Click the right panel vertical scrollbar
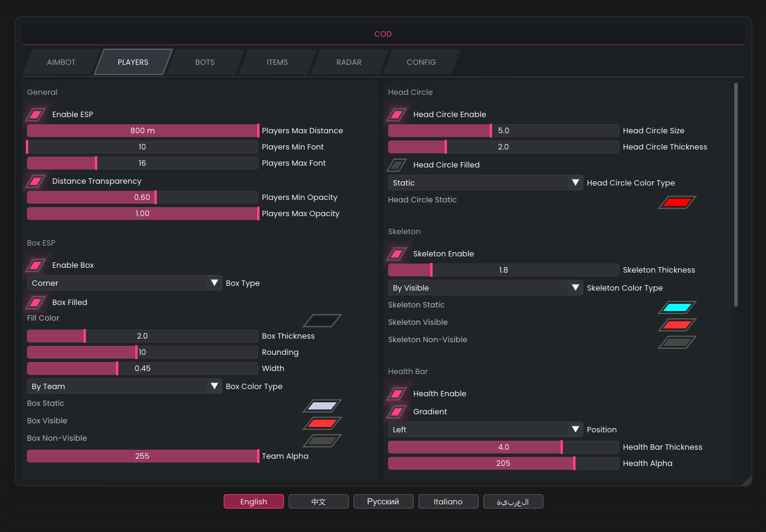766x532 pixels. (x=736, y=195)
